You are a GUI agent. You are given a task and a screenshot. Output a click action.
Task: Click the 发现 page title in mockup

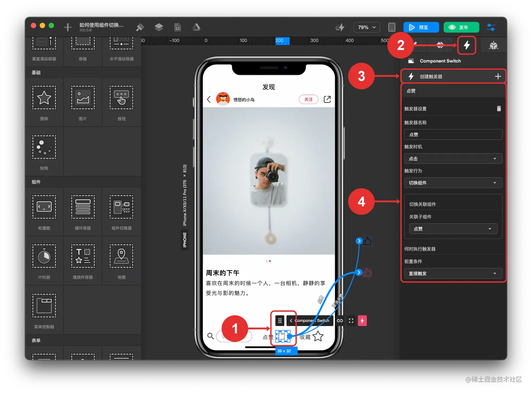click(x=269, y=87)
